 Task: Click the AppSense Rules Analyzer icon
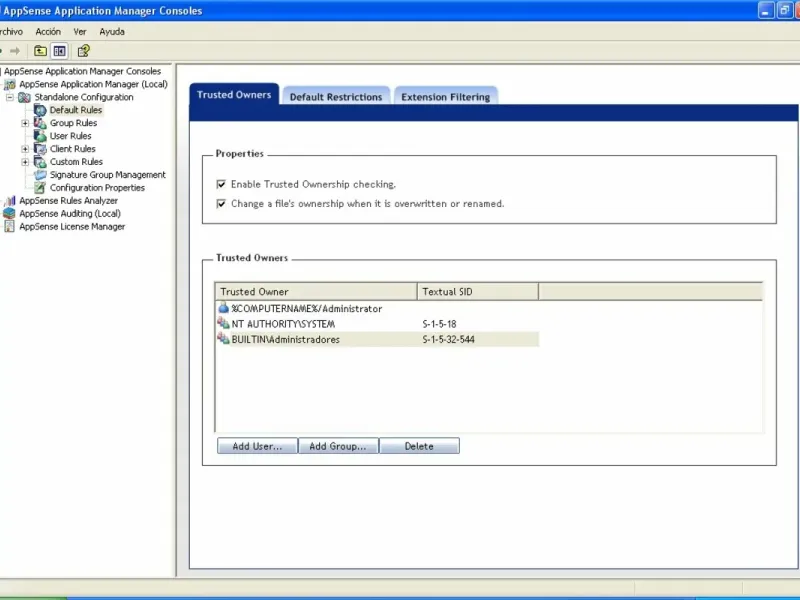click(x=10, y=201)
